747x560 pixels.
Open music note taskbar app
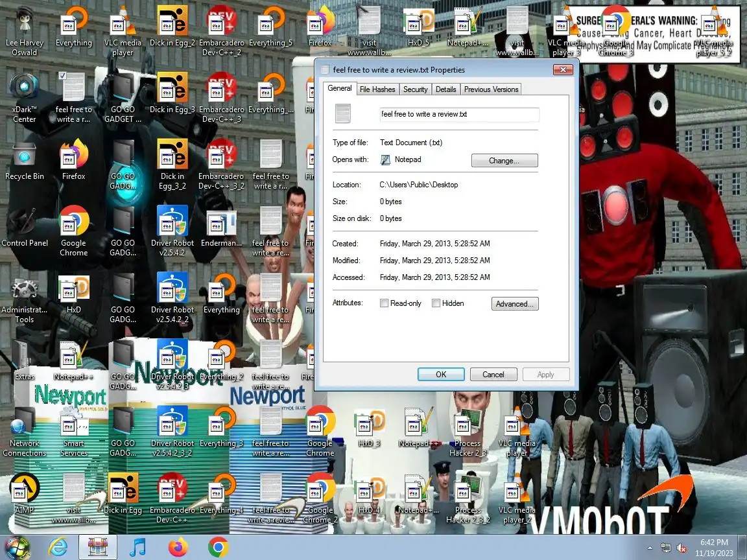(138, 547)
